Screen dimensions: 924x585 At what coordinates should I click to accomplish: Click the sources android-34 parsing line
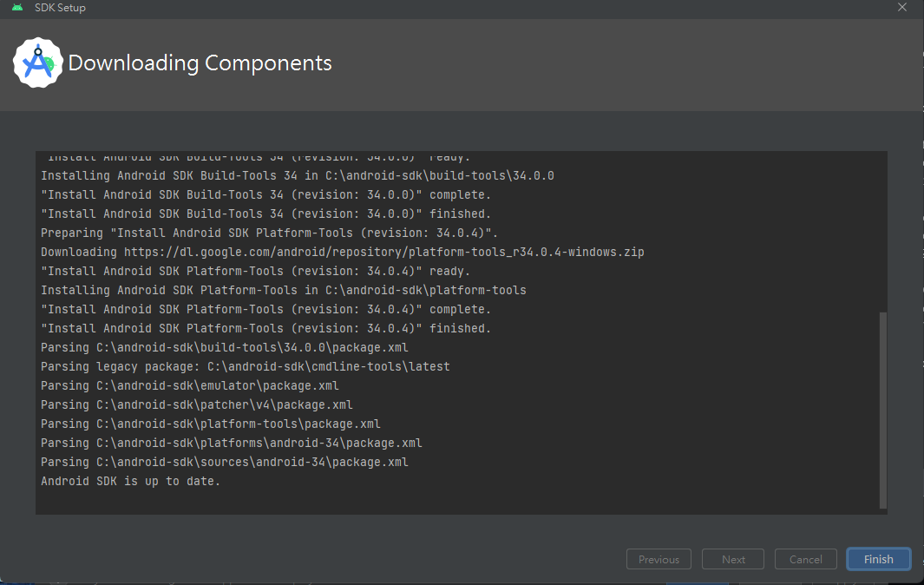pos(224,462)
